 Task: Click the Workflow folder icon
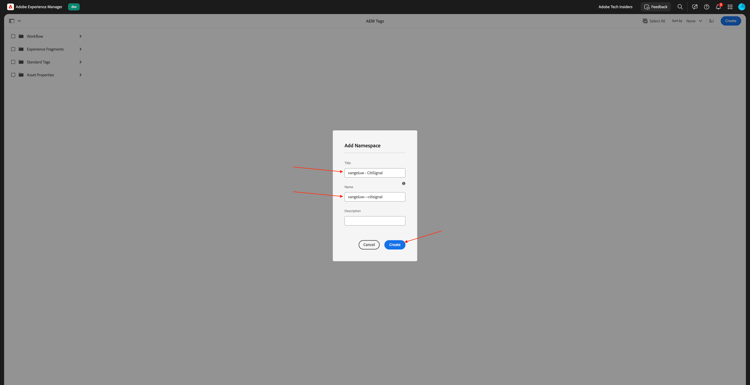tap(21, 36)
